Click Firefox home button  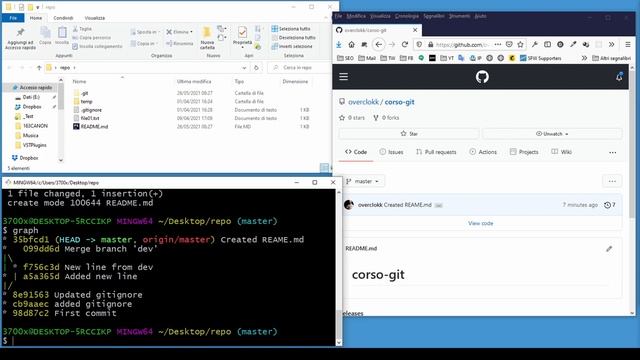[351, 44]
